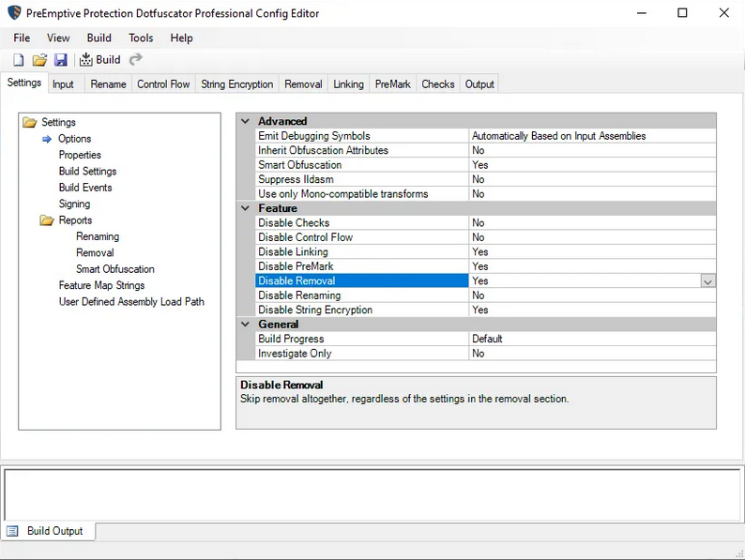Select Removal under Reports in tree
Image resolution: width=745 pixels, height=560 pixels.
point(95,252)
